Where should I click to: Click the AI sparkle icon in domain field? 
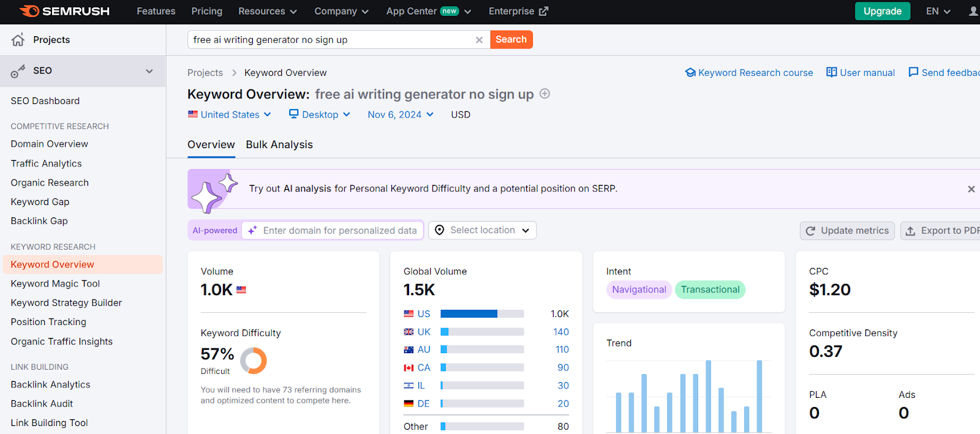pyautogui.click(x=252, y=230)
